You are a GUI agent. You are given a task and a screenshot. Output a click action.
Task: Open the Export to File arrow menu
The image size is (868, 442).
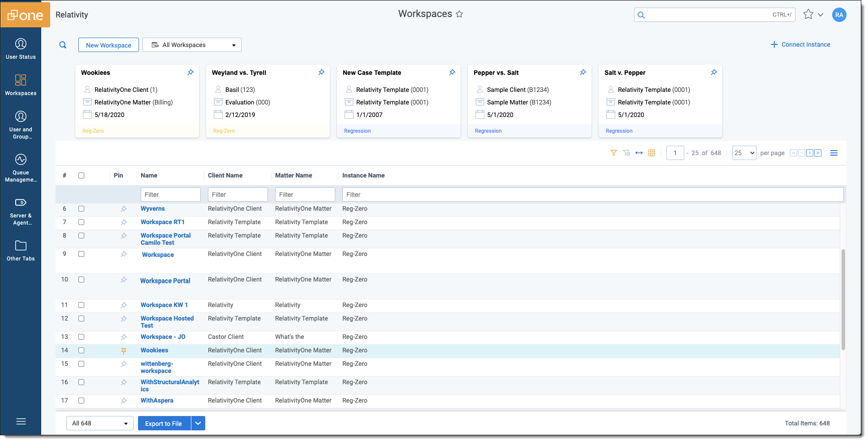click(x=198, y=423)
